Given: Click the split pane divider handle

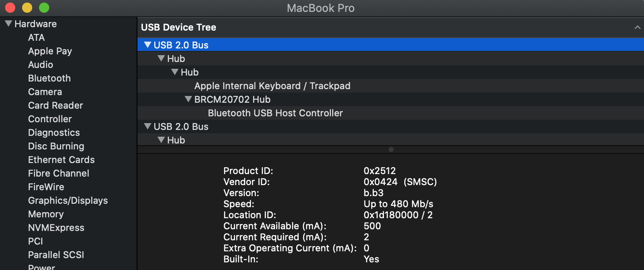Looking at the screenshot, I should pos(391,149).
